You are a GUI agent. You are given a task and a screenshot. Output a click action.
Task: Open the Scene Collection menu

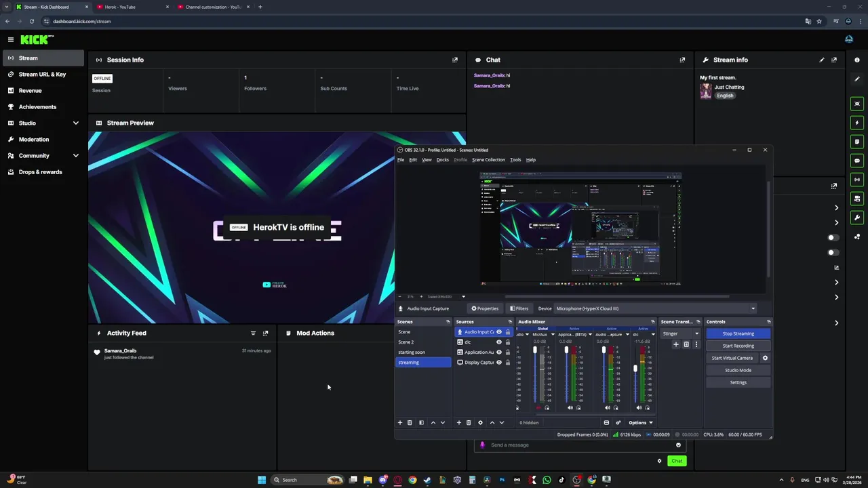(x=488, y=160)
